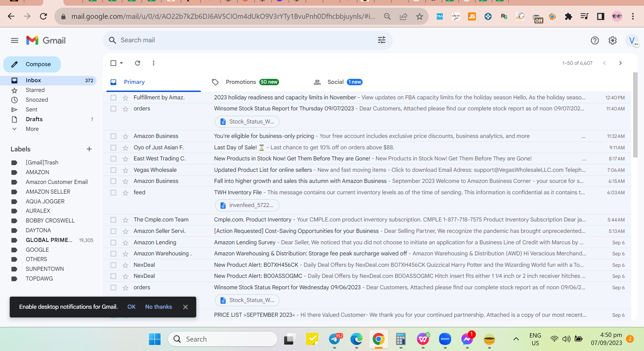Show hidden system tray icons chevron
The height and width of the screenshot is (351, 644).
click(516, 339)
